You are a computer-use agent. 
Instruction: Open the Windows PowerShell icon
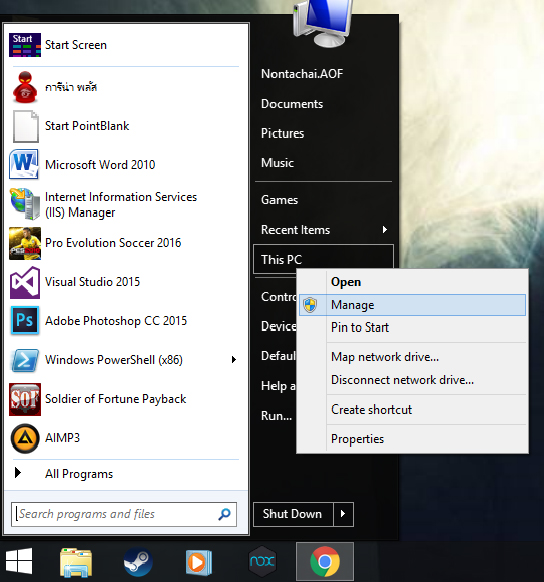25,360
